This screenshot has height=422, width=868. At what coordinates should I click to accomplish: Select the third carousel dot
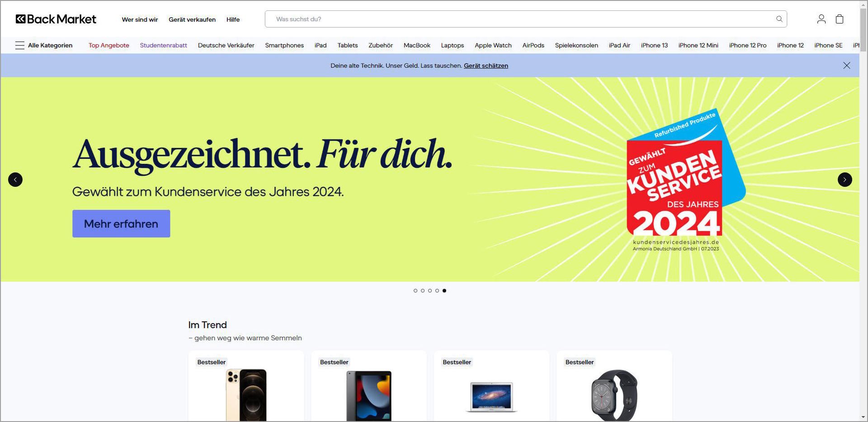430,291
